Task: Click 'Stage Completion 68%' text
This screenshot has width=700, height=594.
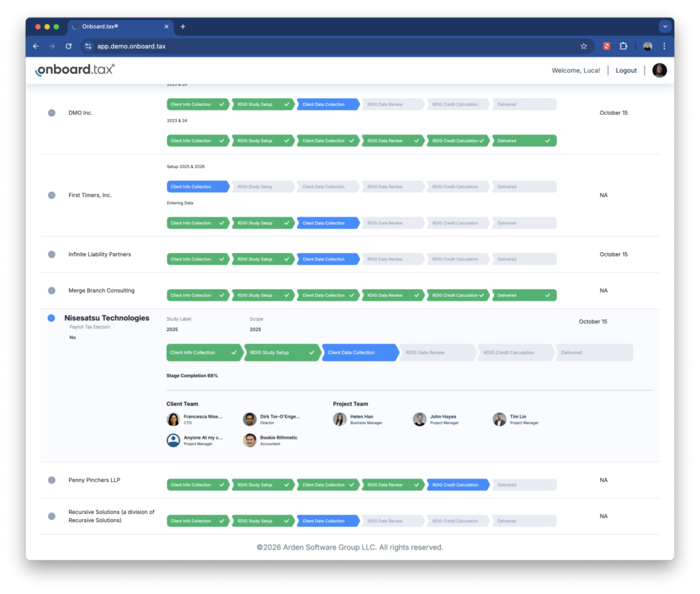Action: coord(192,376)
